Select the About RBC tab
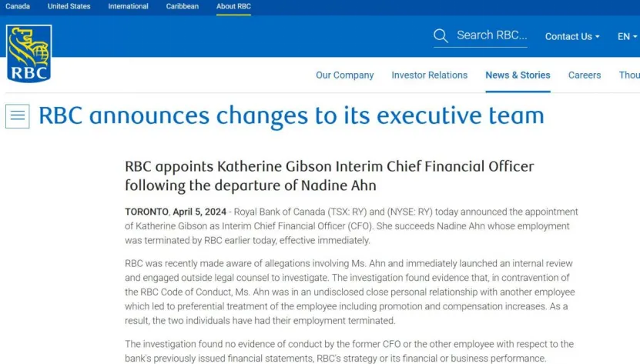Image resolution: width=640 pixels, height=364 pixels. coord(233,6)
